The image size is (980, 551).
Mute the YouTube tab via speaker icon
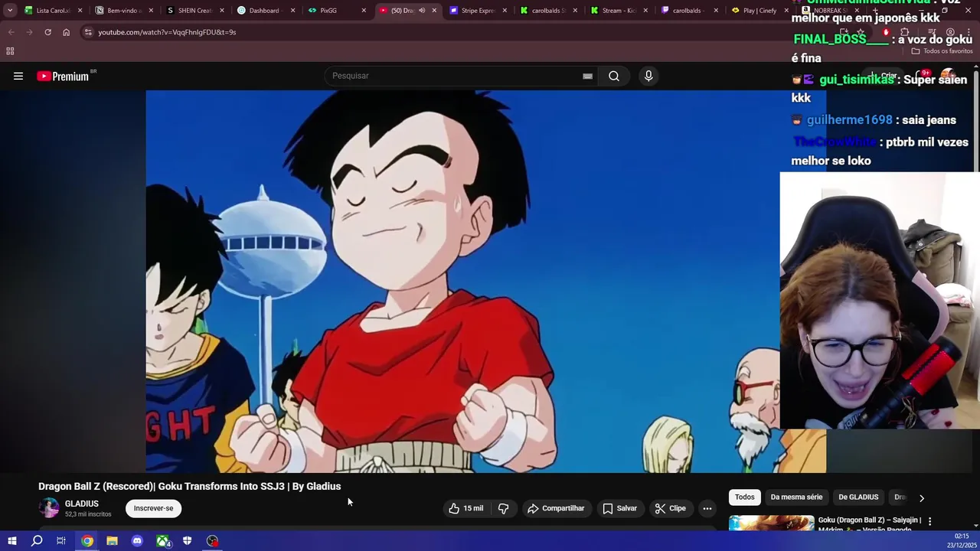coord(422,11)
